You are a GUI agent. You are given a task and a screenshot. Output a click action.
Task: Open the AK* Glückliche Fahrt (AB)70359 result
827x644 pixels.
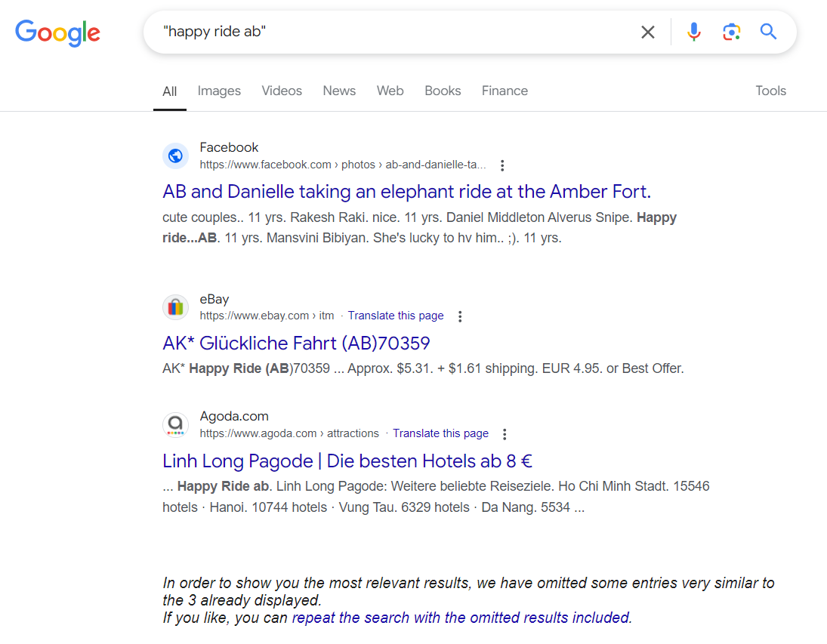point(296,344)
